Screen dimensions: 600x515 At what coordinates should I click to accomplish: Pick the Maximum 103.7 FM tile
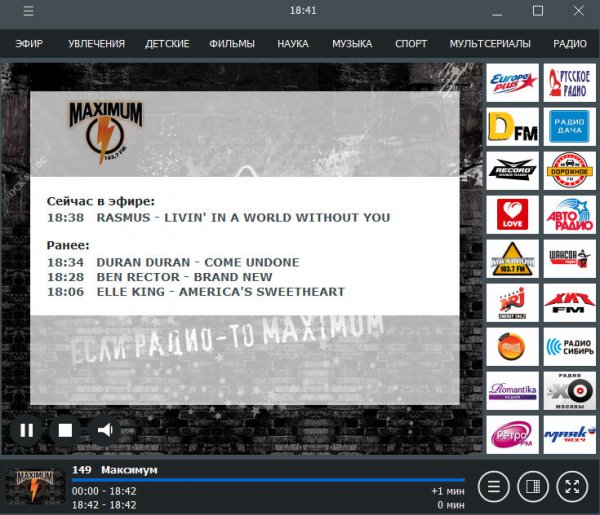tap(512, 259)
